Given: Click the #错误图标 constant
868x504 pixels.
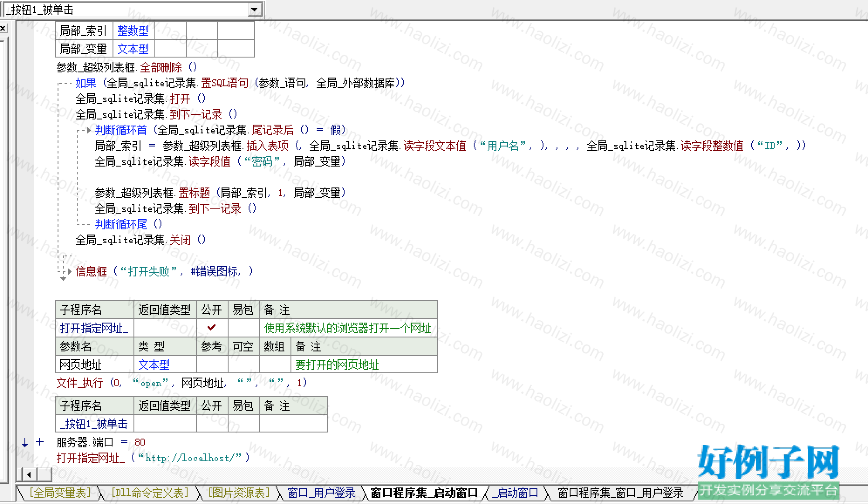Looking at the screenshot, I should tap(215, 271).
